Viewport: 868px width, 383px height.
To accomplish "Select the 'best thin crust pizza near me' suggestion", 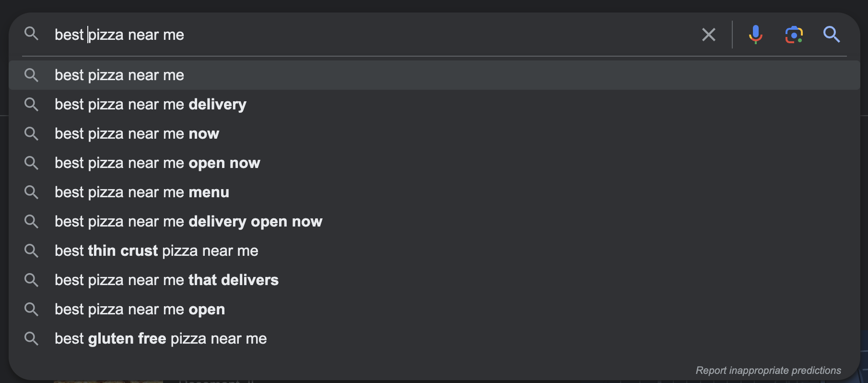I will point(156,251).
